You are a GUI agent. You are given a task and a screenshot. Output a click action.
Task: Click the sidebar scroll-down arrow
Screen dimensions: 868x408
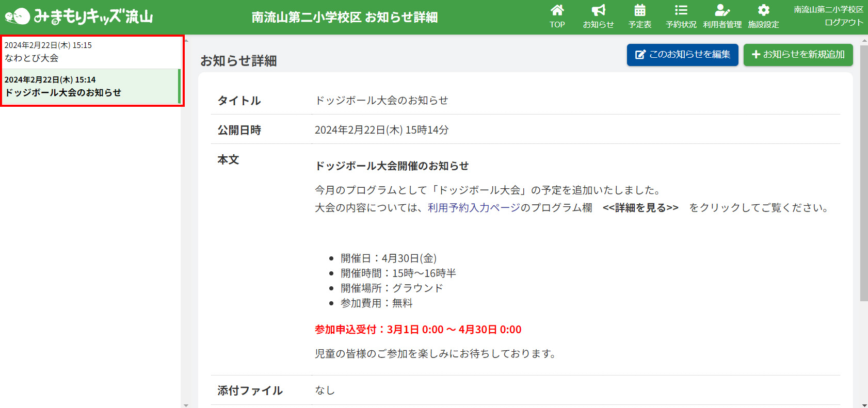tap(186, 405)
